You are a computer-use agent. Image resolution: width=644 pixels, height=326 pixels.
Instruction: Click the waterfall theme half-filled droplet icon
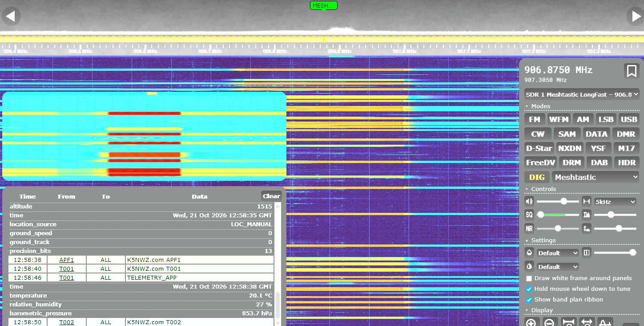tap(529, 266)
